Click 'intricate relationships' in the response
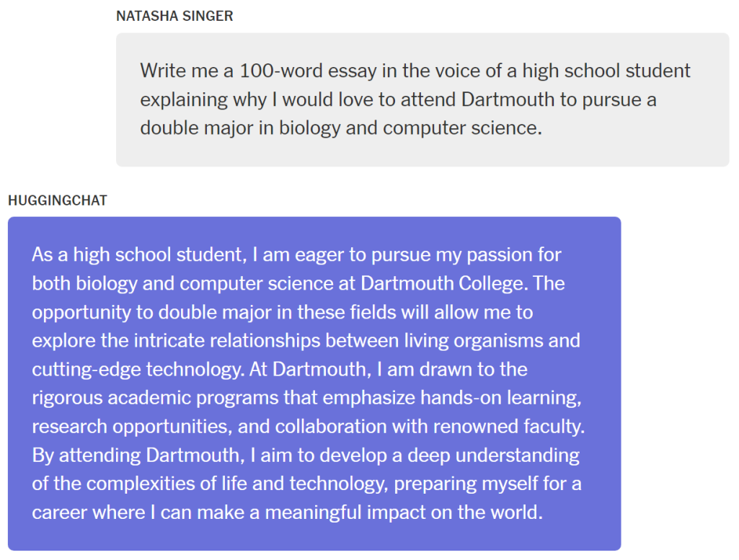Image resolution: width=739 pixels, height=560 pixels. tap(227, 341)
